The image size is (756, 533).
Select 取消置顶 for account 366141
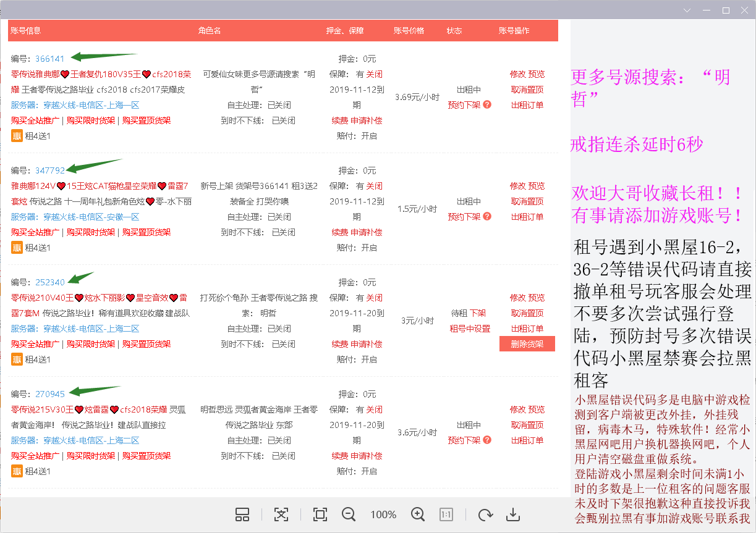(x=527, y=90)
